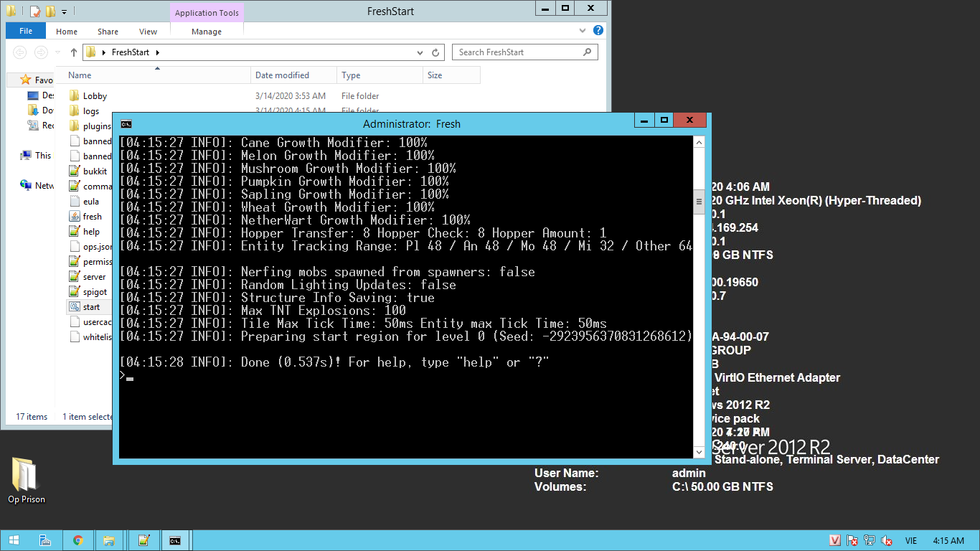Click the muted volume tray icon

[x=887, y=540]
